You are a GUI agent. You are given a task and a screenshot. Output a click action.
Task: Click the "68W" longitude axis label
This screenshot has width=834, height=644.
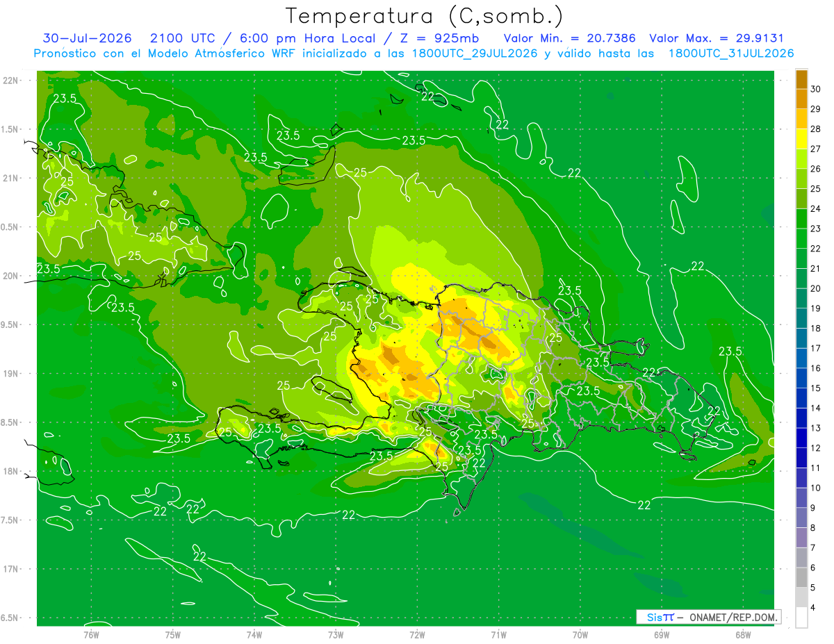(x=743, y=634)
